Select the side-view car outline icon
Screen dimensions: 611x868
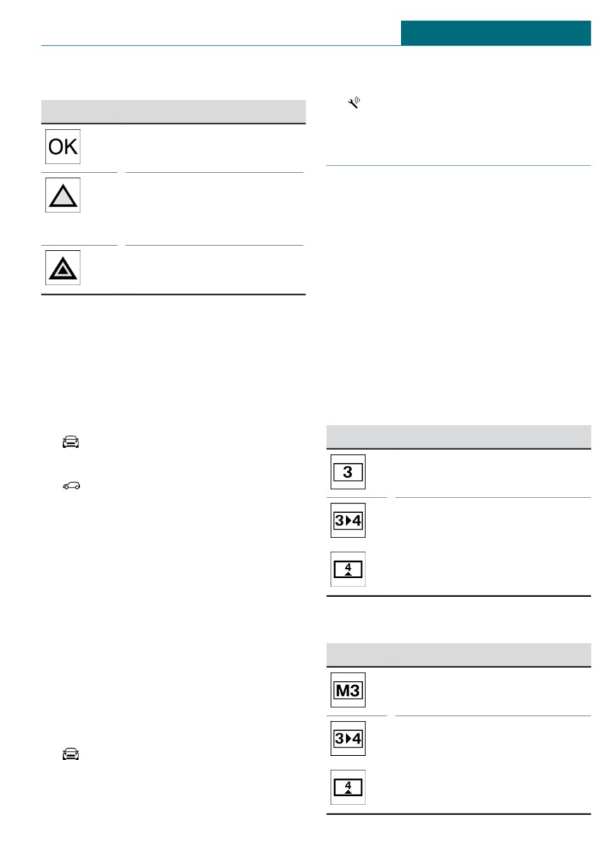[x=71, y=484]
